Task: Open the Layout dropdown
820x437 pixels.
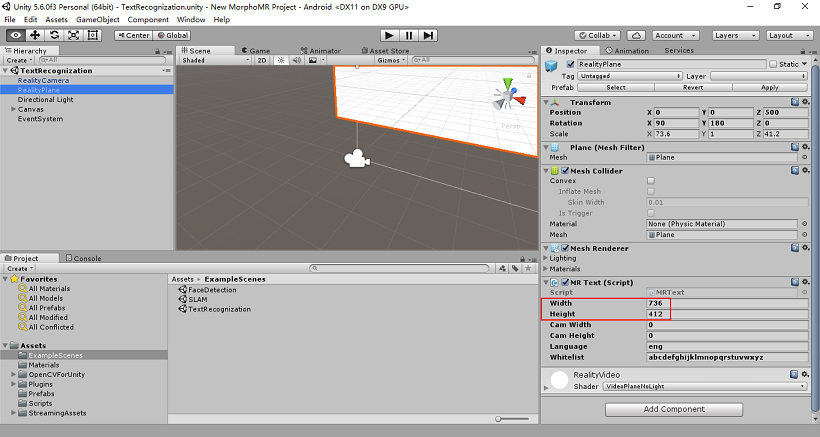Action: (x=789, y=35)
